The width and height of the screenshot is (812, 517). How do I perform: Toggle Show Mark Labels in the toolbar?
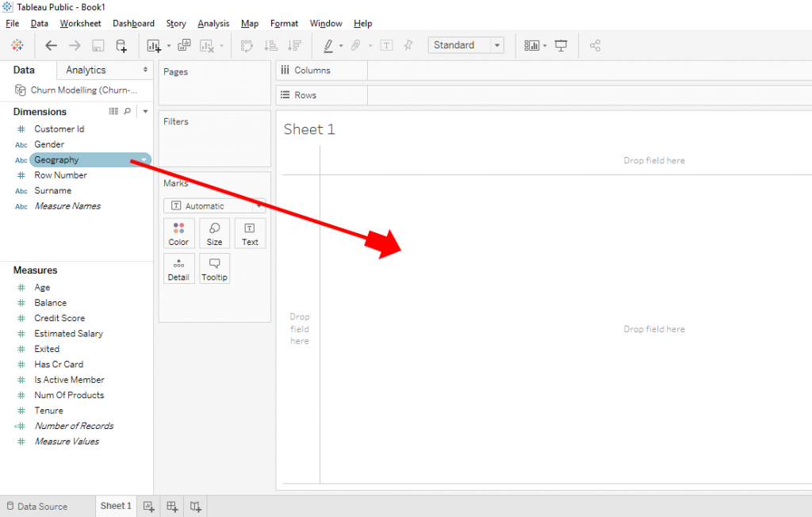(x=386, y=45)
